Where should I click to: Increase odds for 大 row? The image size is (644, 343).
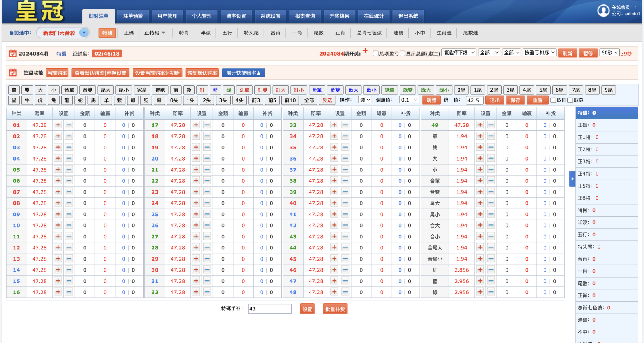pos(480,158)
